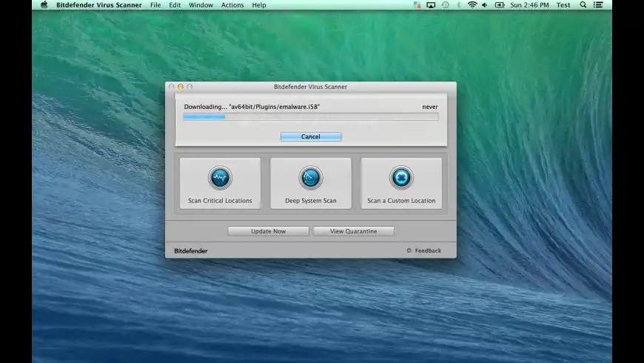Click the Scan Critical Locations pulse icon
The width and height of the screenshot is (644, 363).
220,178
